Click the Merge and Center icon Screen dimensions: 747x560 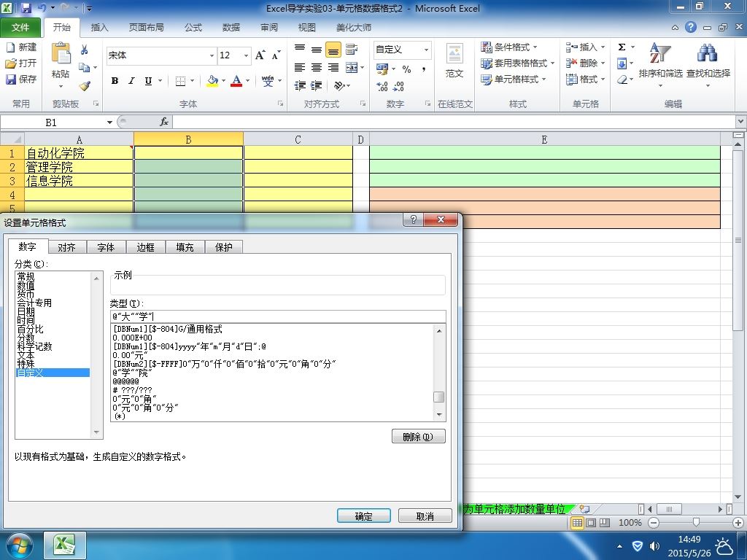(x=352, y=68)
